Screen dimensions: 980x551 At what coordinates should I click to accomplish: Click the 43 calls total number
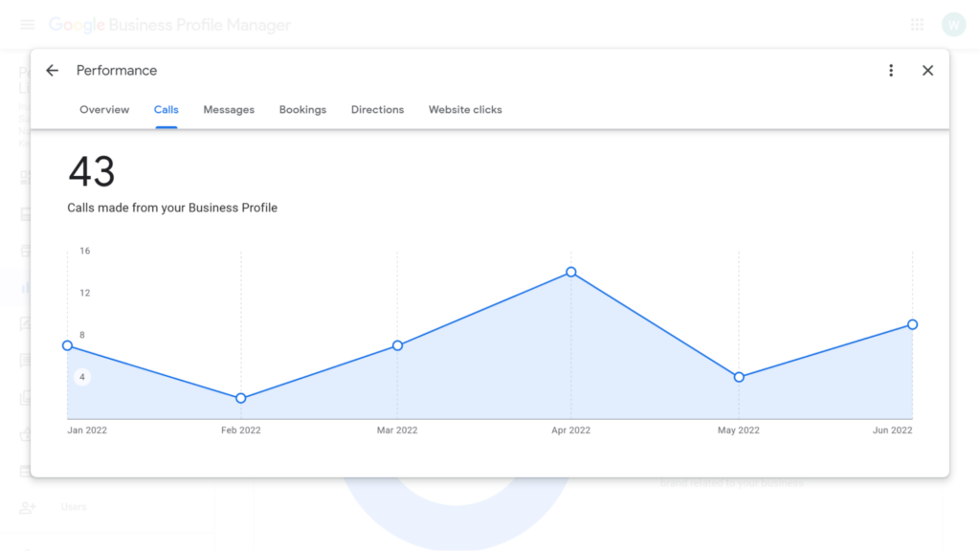click(x=92, y=172)
